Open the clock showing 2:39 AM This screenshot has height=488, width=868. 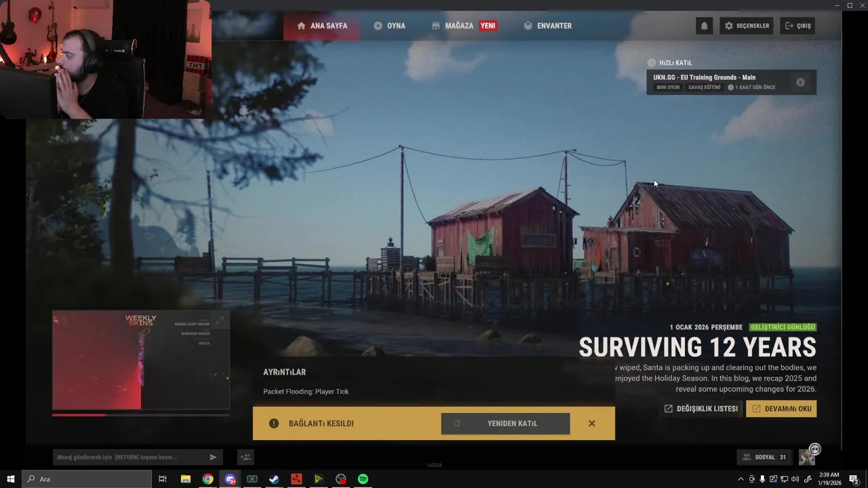pos(830,479)
